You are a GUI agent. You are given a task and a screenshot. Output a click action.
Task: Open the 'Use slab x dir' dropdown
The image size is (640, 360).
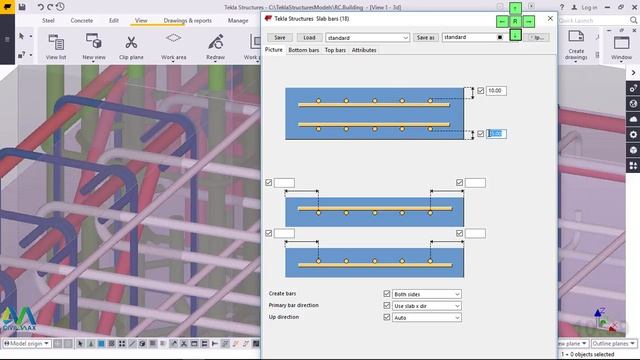[427, 306]
